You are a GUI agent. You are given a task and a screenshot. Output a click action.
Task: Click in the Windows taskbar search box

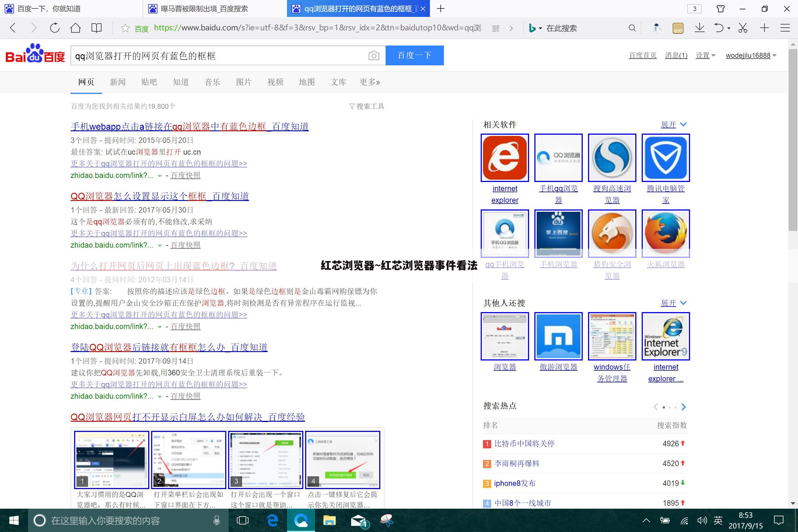128,520
